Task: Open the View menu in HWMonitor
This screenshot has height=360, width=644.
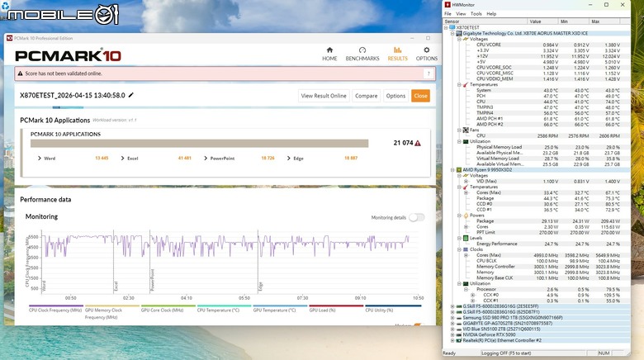Action: pos(461,13)
